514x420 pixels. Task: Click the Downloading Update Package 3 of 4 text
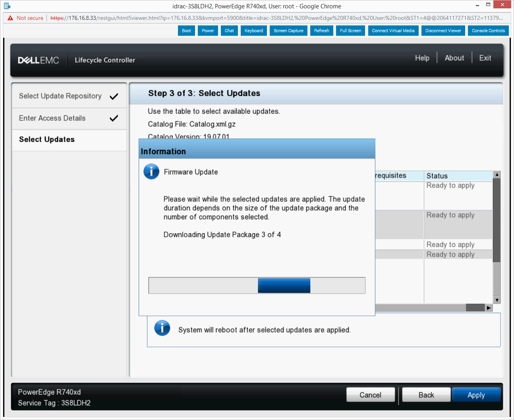[222, 235]
